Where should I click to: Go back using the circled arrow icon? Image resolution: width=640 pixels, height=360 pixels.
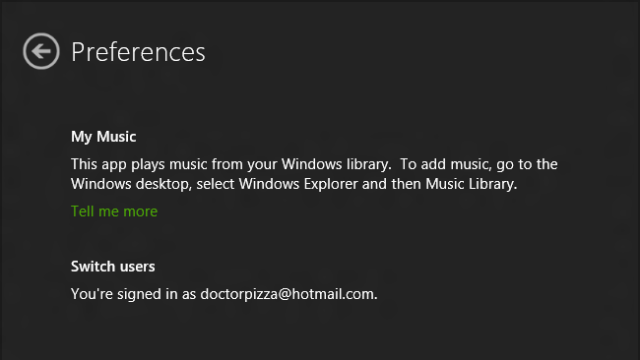point(41,51)
